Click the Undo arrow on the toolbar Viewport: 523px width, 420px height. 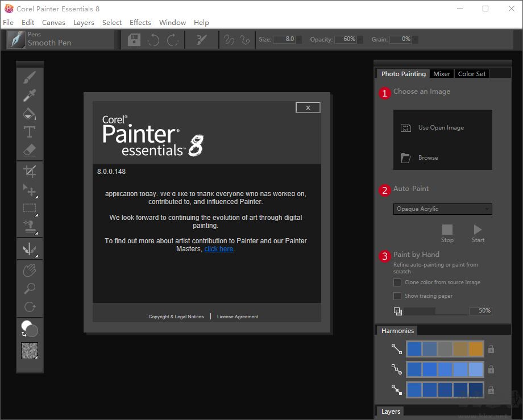tap(153, 39)
